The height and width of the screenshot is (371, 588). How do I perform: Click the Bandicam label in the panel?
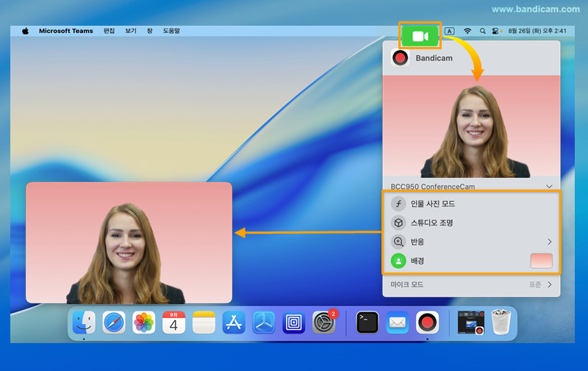pos(434,58)
